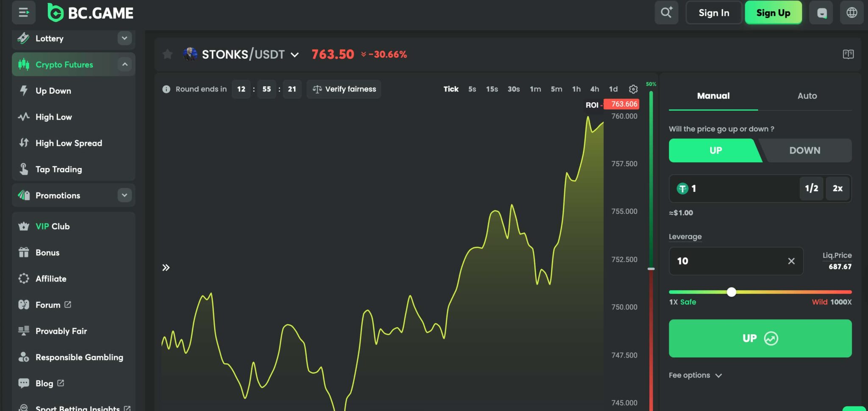Select the 1d chart interval

point(613,89)
